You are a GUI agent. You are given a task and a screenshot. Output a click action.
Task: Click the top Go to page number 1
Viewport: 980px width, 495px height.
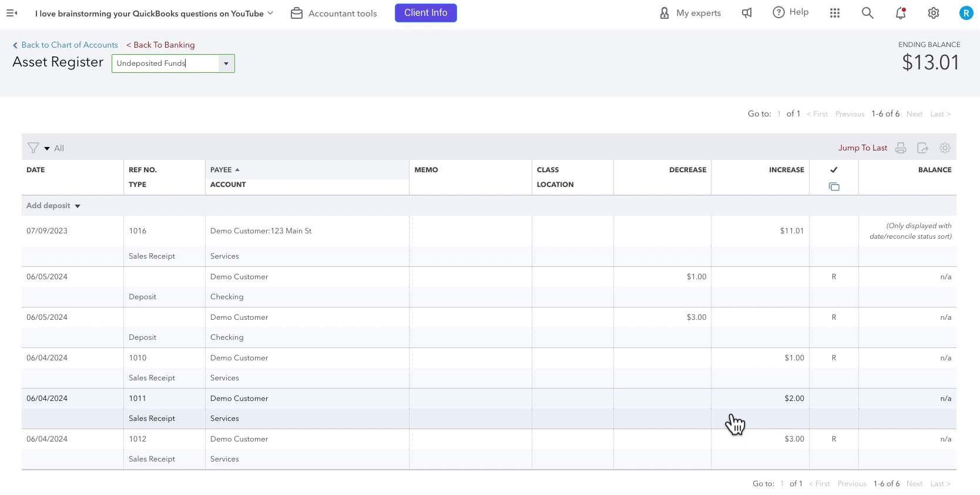(779, 114)
